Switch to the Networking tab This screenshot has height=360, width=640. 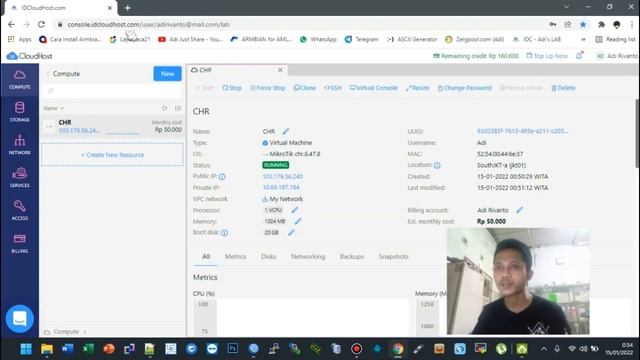click(308, 256)
